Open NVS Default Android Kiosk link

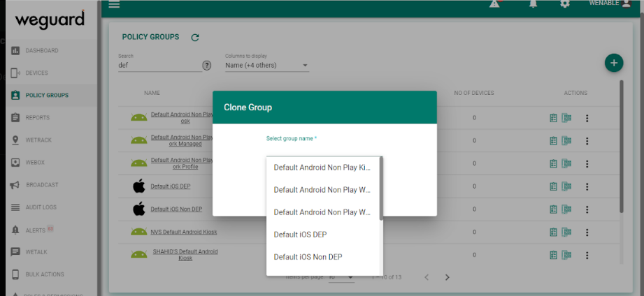pyautogui.click(x=184, y=232)
